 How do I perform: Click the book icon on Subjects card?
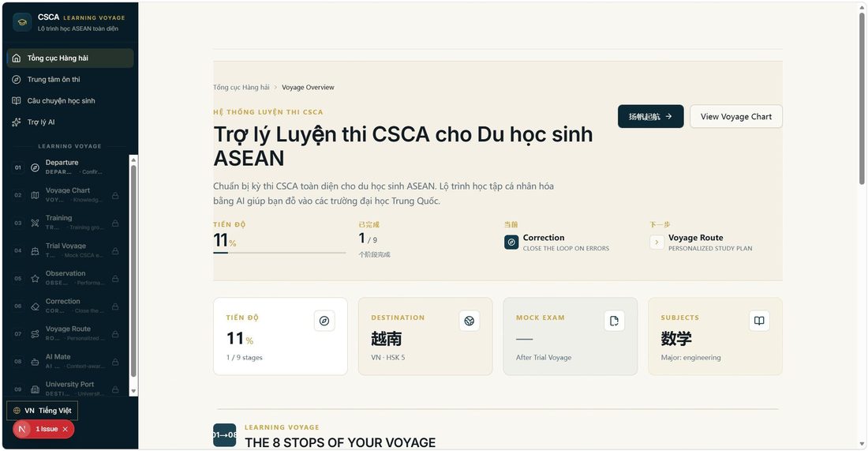pos(759,321)
